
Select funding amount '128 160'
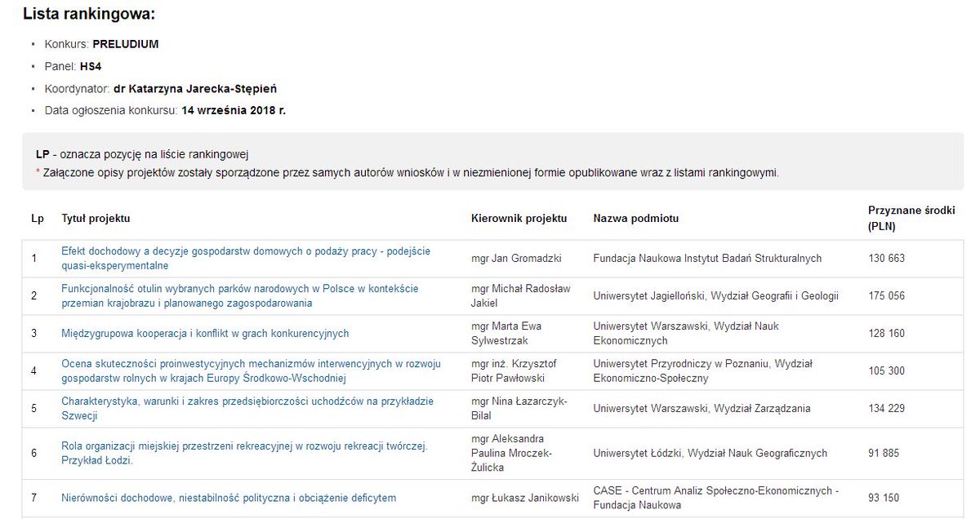click(886, 333)
